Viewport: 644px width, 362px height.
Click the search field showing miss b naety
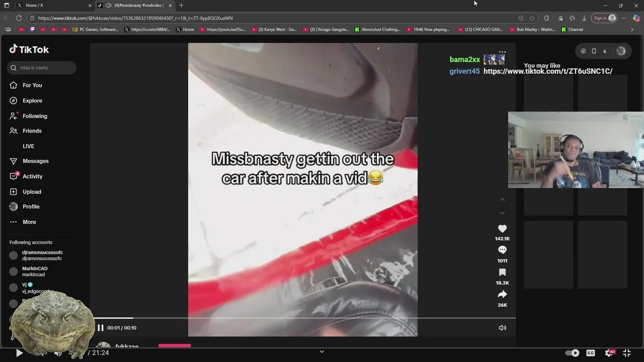pos(42,68)
